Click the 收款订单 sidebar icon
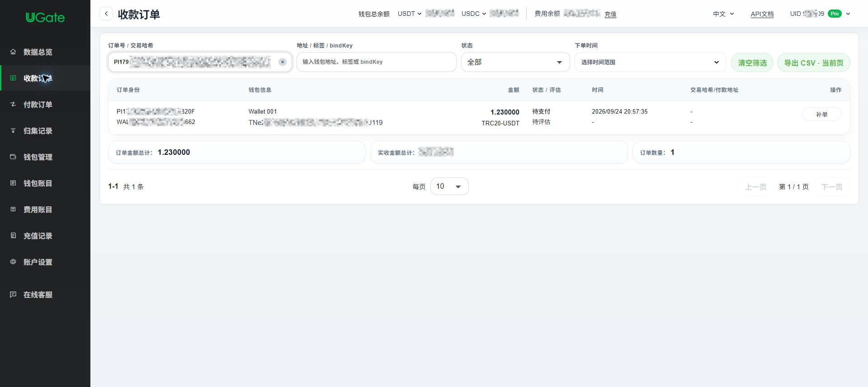Screen dimensions: 868x387 tap(13, 78)
